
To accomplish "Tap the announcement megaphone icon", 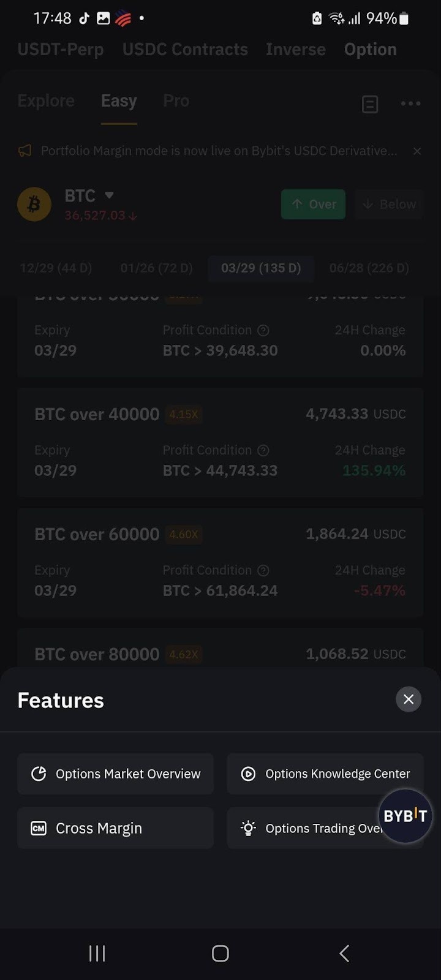I will 25,151.
